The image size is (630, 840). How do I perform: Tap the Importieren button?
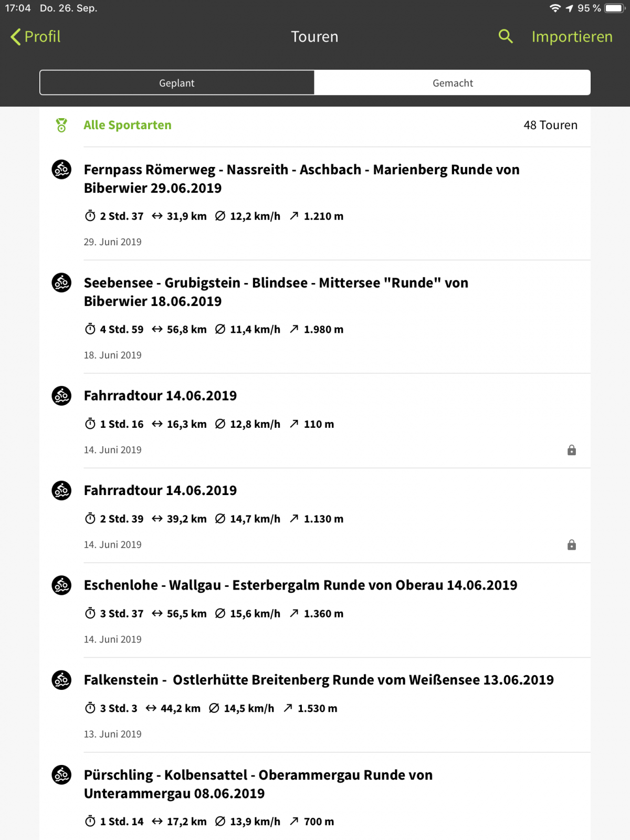coord(572,37)
